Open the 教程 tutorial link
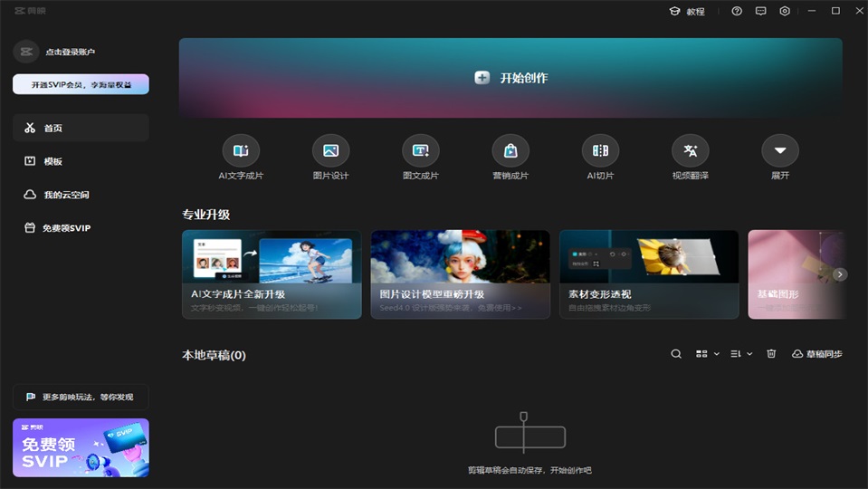Image resolution: width=868 pixels, height=489 pixels. (x=687, y=11)
